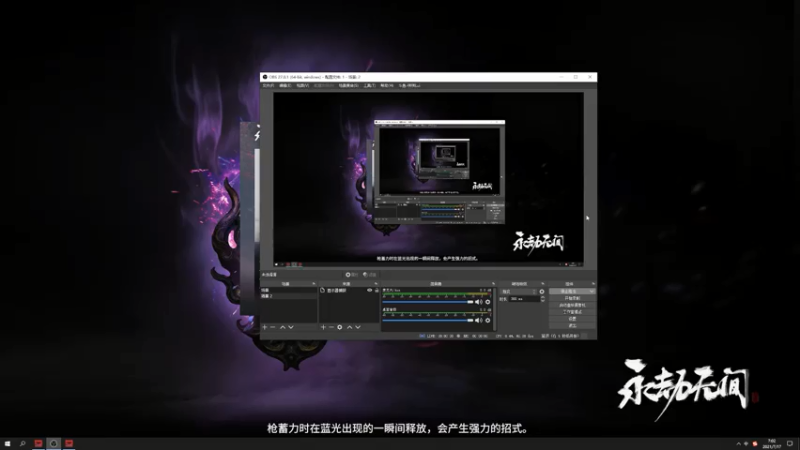
Task: Open the Windows Start menu
Action: (x=7, y=444)
